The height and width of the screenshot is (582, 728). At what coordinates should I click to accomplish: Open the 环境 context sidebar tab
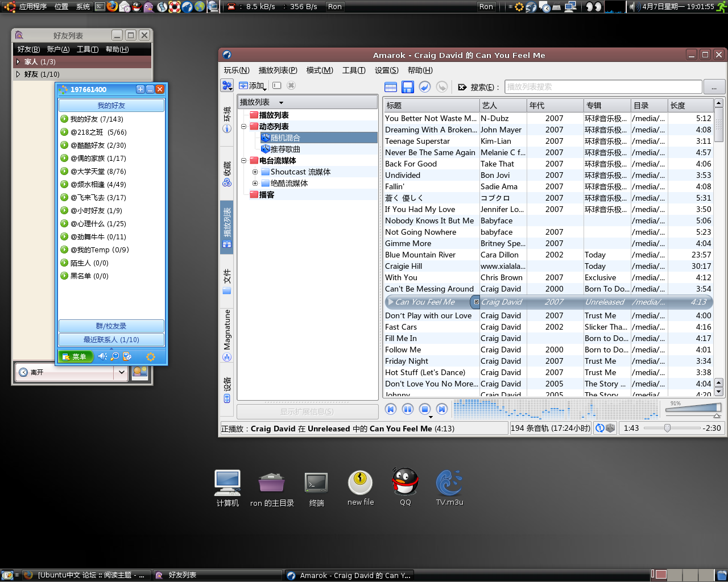tap(227, 120)
